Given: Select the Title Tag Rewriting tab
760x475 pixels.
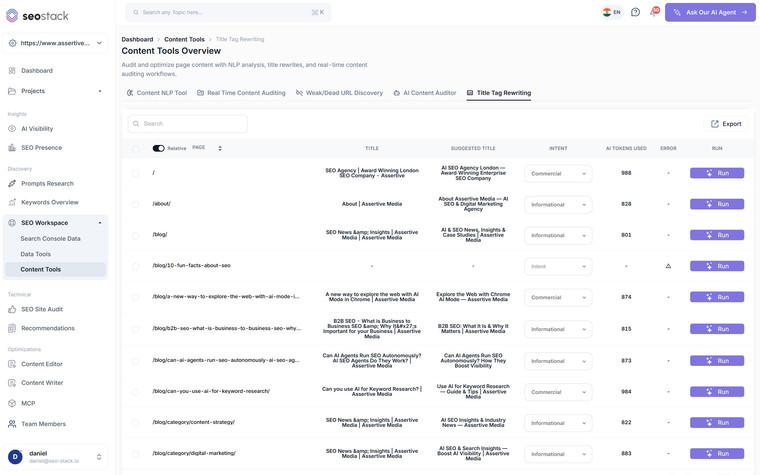Looking at the screenshot, I should (x=499, y=93).
